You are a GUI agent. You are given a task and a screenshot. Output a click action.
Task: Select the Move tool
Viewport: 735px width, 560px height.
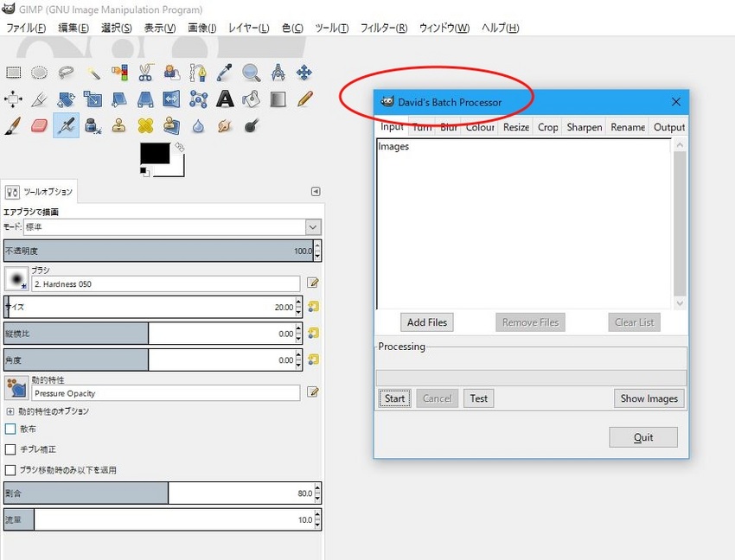click(304, 73)
